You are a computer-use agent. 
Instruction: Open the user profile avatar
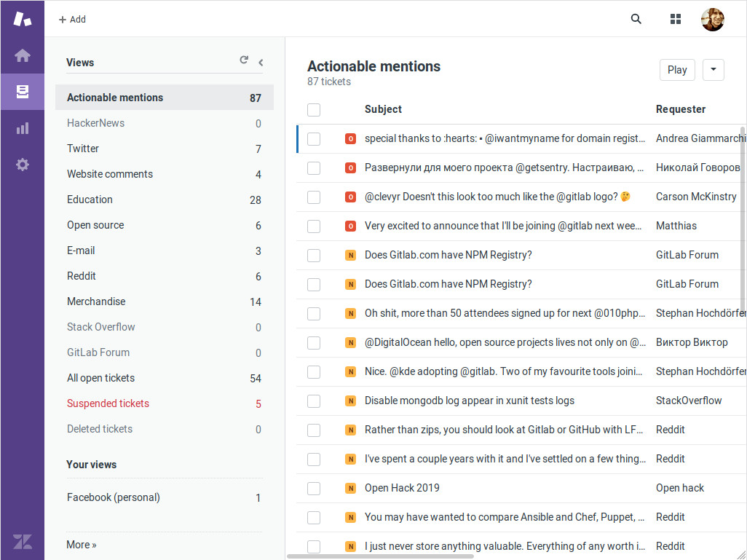click(712, 20)
